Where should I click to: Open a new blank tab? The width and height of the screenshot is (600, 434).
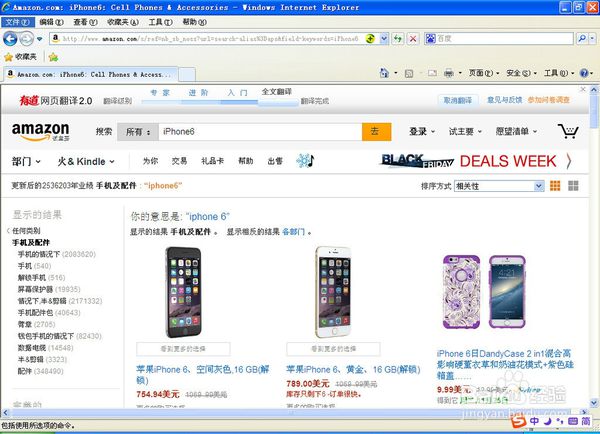point(187,75)
